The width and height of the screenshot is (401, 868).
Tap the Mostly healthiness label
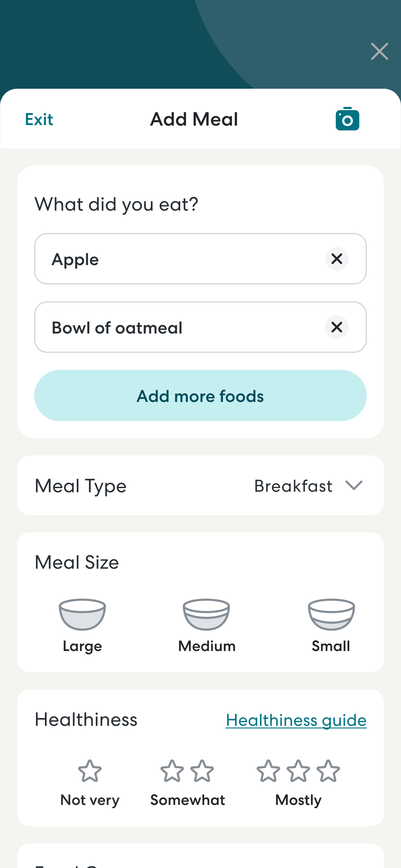click(298, 800)
